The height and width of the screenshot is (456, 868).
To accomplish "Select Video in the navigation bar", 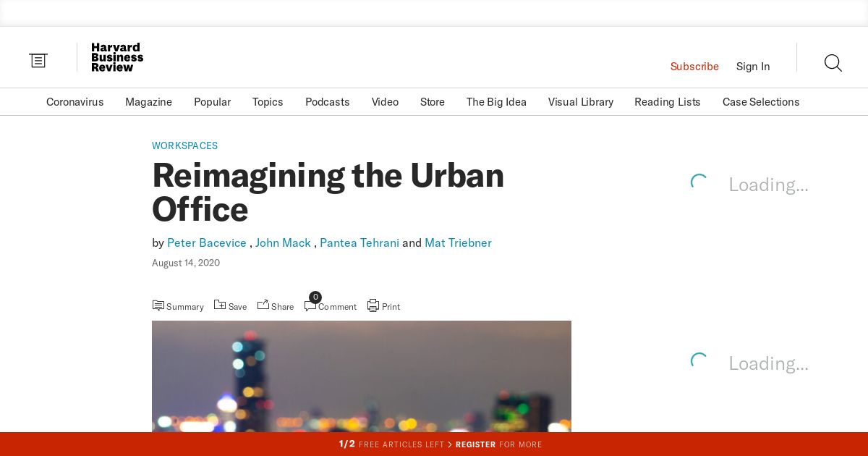I will coord(385,102).
